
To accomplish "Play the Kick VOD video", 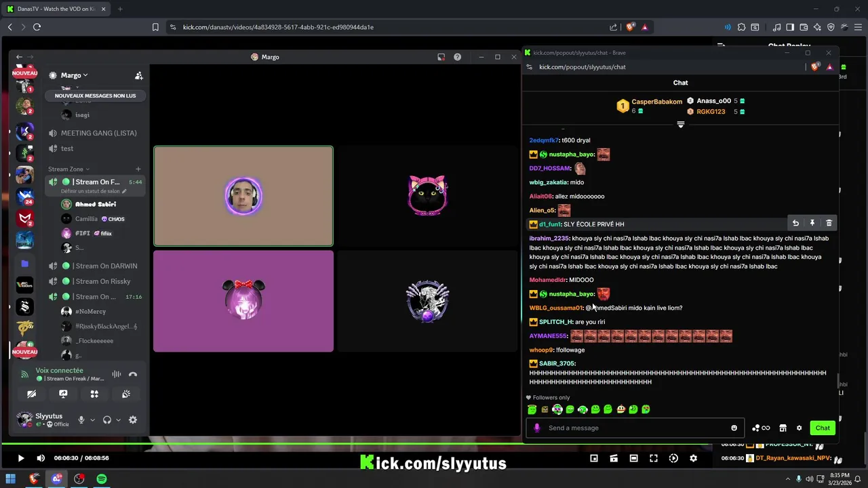I will 20,458.
